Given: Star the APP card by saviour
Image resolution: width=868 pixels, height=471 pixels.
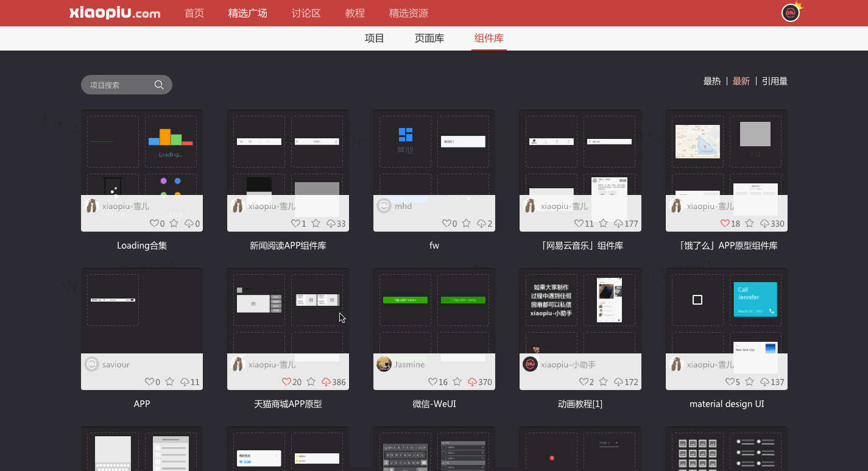Looking at the screenshot, I should (169, 382).
